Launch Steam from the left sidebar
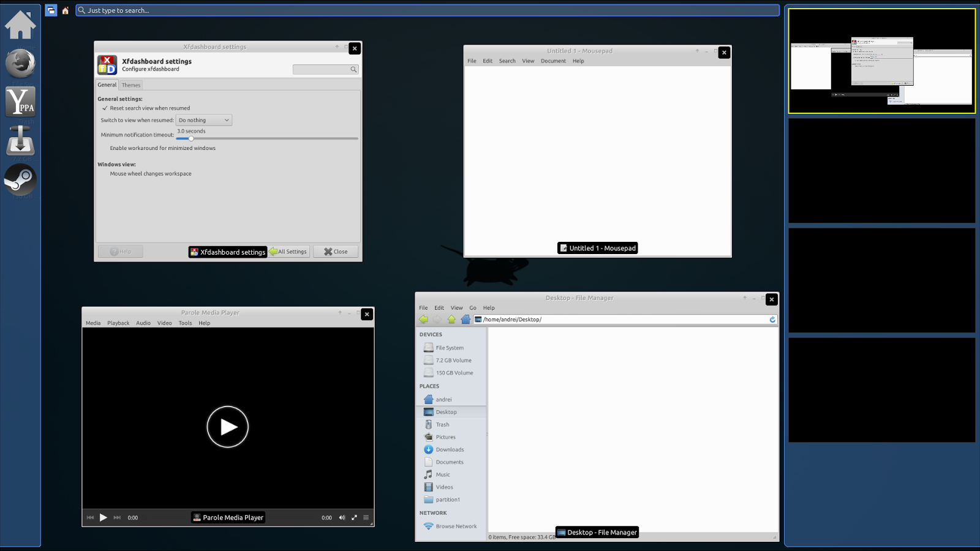Viewport: 980px width, 551px height. pos(20,180)
